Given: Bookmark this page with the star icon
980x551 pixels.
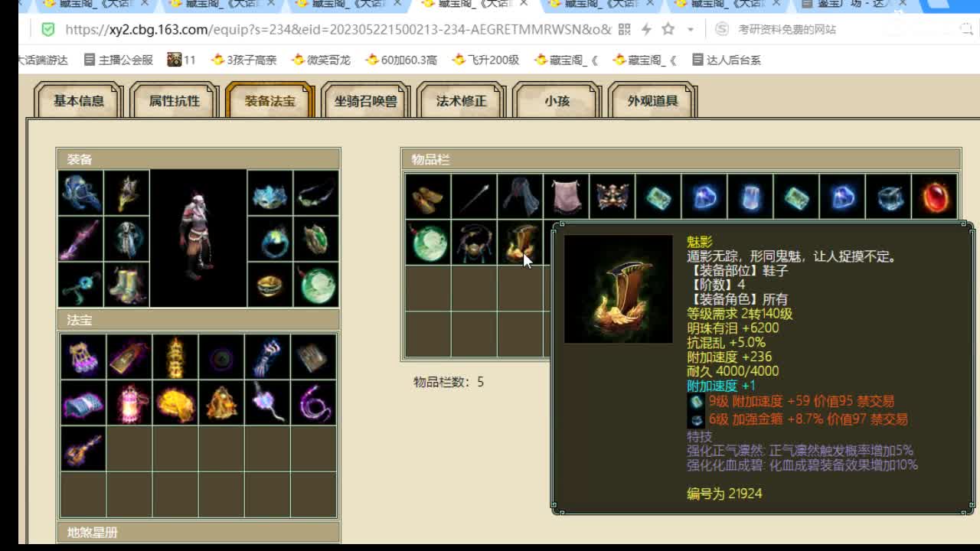Looking at the screenshot, I should pyautogui.click(x=668, y=29).
